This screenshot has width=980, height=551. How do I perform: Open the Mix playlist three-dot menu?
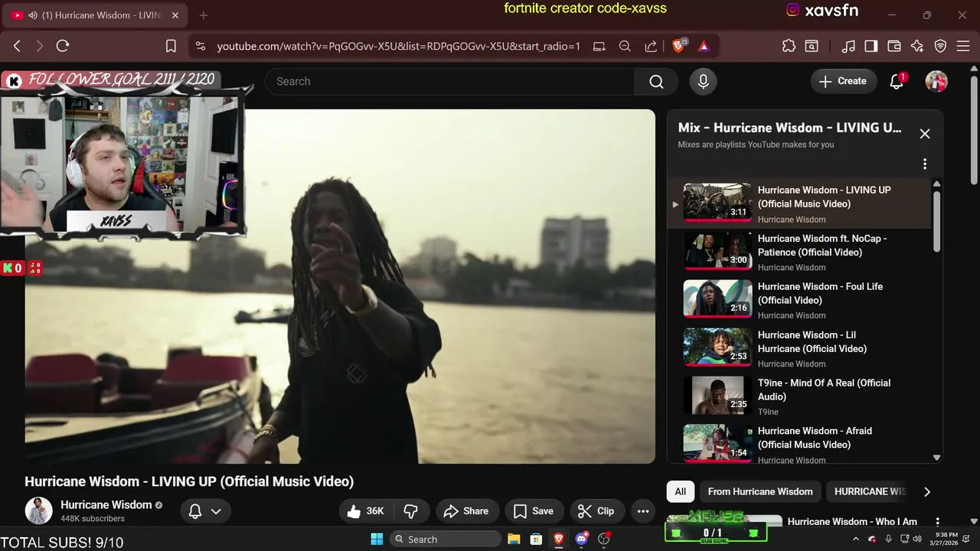tap(925, 164)
